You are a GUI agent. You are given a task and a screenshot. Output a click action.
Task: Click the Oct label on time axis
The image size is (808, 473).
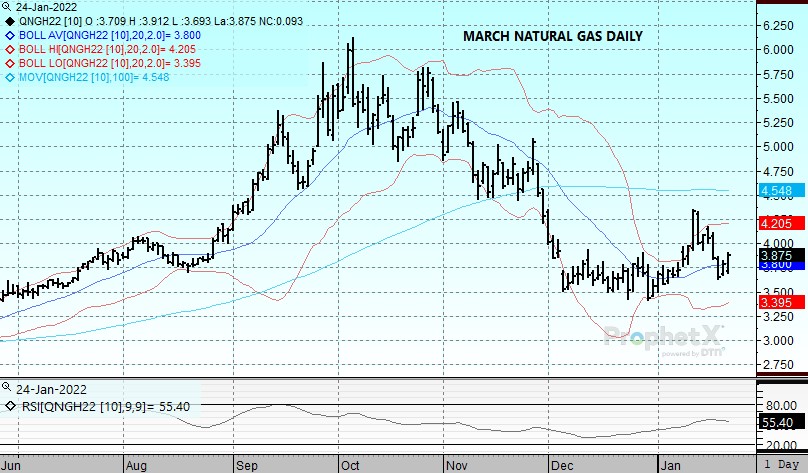pyautogui.click(x=349, y=465)
